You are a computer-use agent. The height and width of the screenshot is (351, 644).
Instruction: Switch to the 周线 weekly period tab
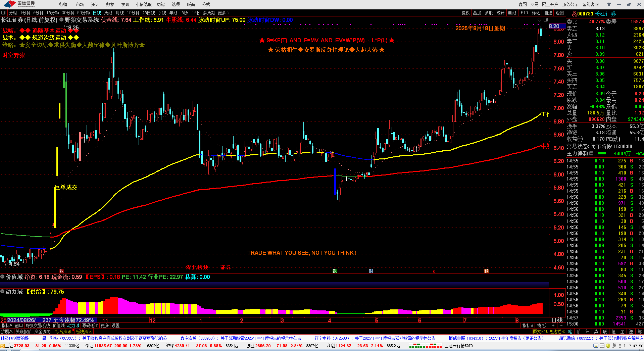pyautogui.click(x=108, y=13)
